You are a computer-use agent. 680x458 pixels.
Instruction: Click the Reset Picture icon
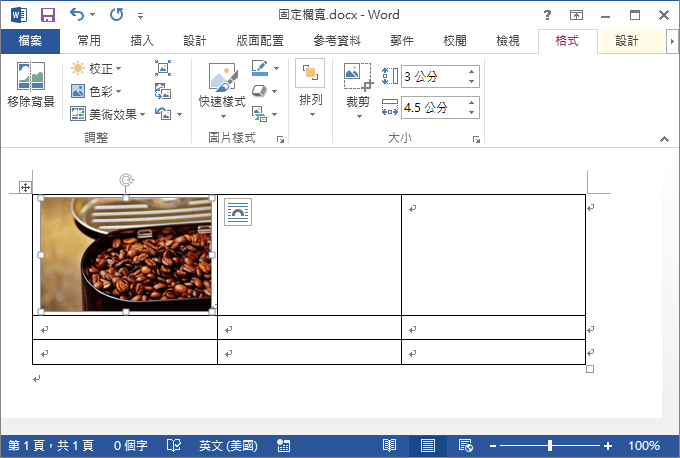(x=163, y=114)
